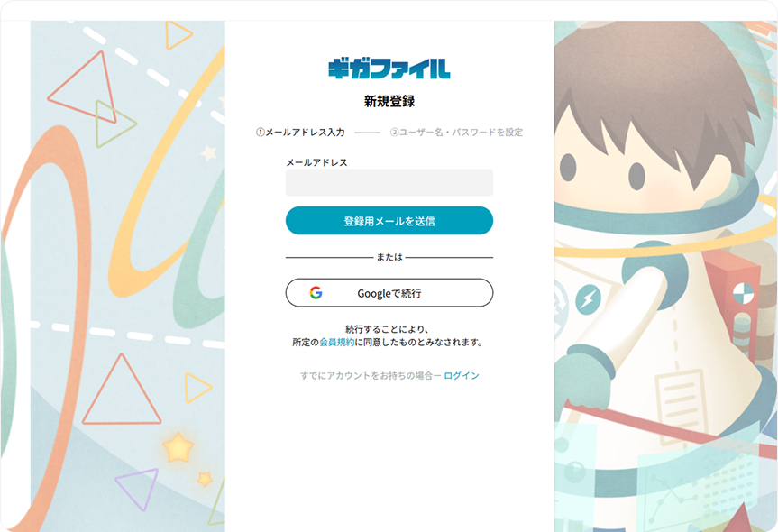This screenshot has height=532, width=778.
Task: Click the Google G logo icon
Action: pyautogui.click(x=316, y=293)
